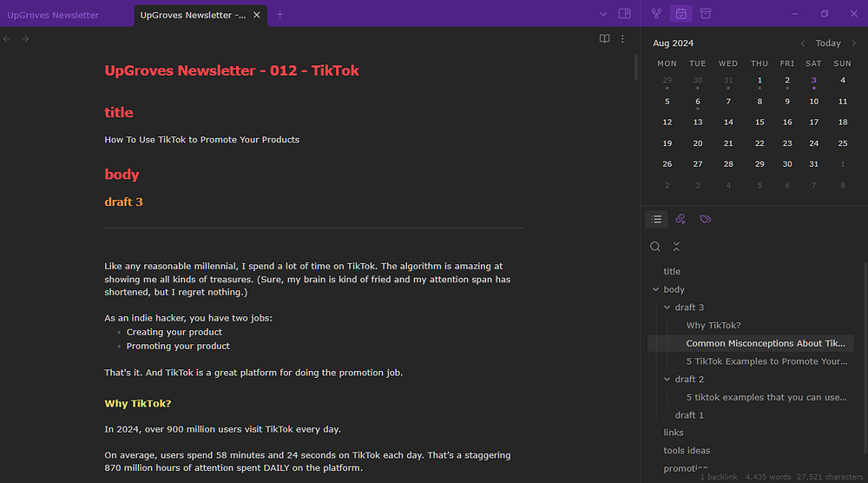The image size is (868, 483).
Task: Collapse all outline headings
Action: (676, 247)
